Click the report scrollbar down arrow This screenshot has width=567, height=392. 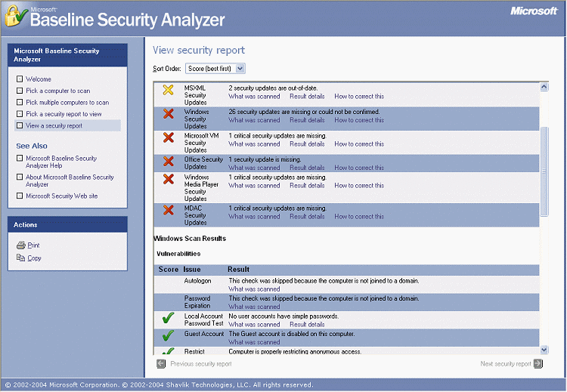544,350
